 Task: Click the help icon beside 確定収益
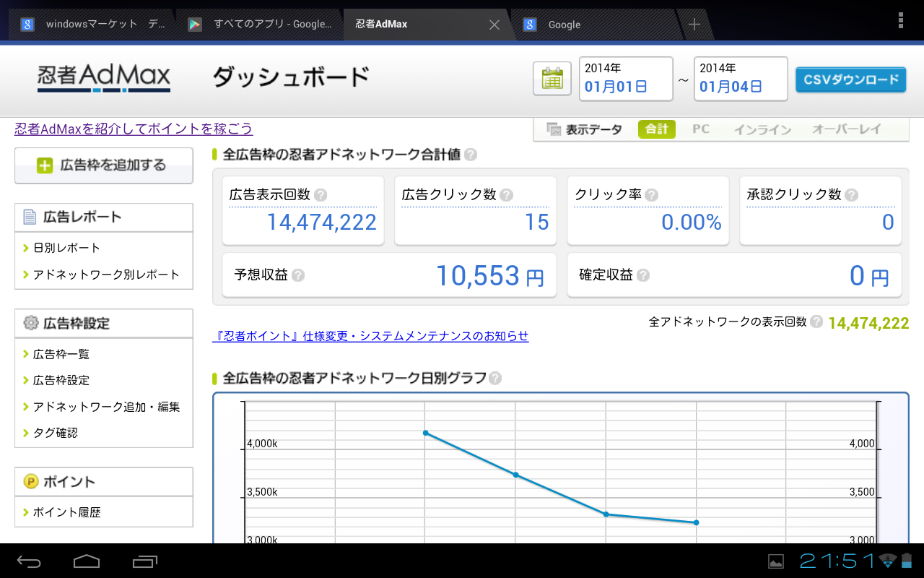coord(642,275)
